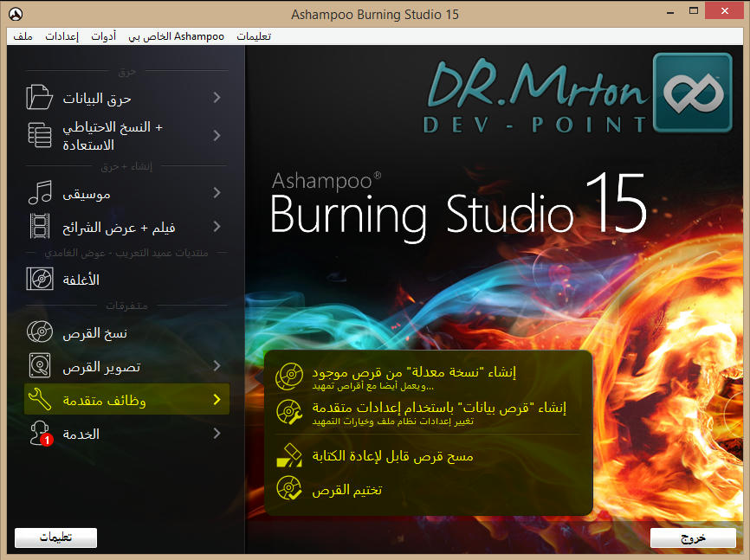Click the infinity logo at top right
Image resolution: width=750 pixels, height=560 pixels.
click(x=693, y=93)
